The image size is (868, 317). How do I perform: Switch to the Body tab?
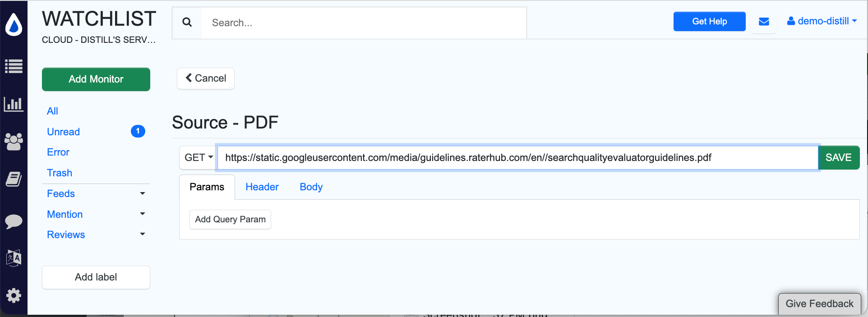point(311,187)
